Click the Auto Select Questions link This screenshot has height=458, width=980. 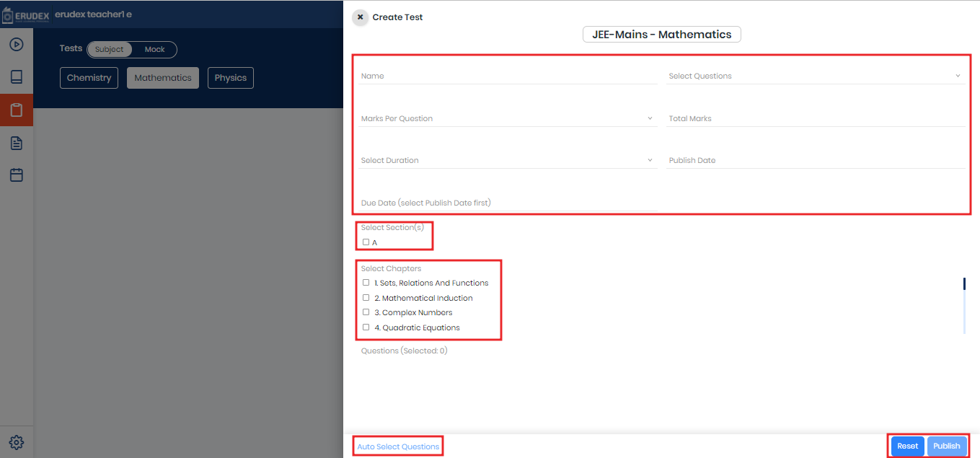click(x=398, y=446)
